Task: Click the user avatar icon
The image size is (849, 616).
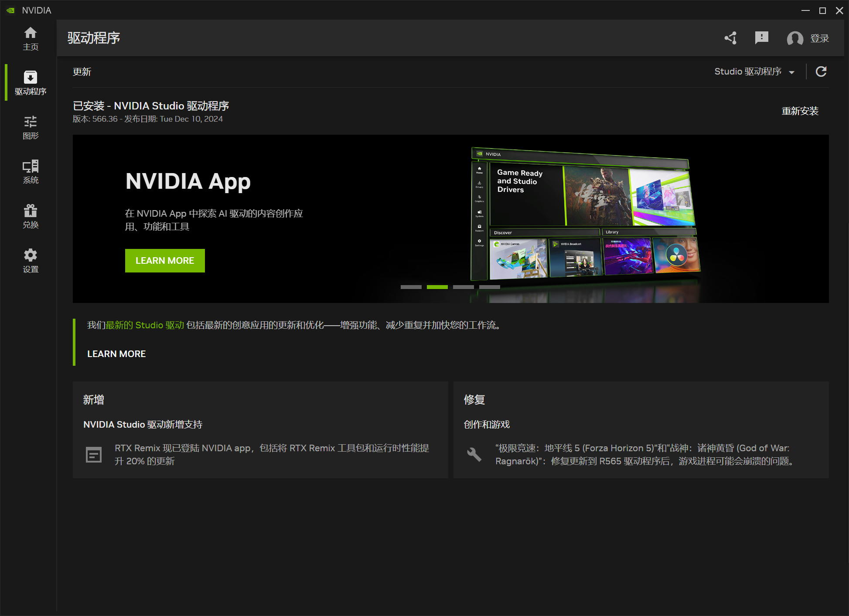Action: [x=794, y=38]
